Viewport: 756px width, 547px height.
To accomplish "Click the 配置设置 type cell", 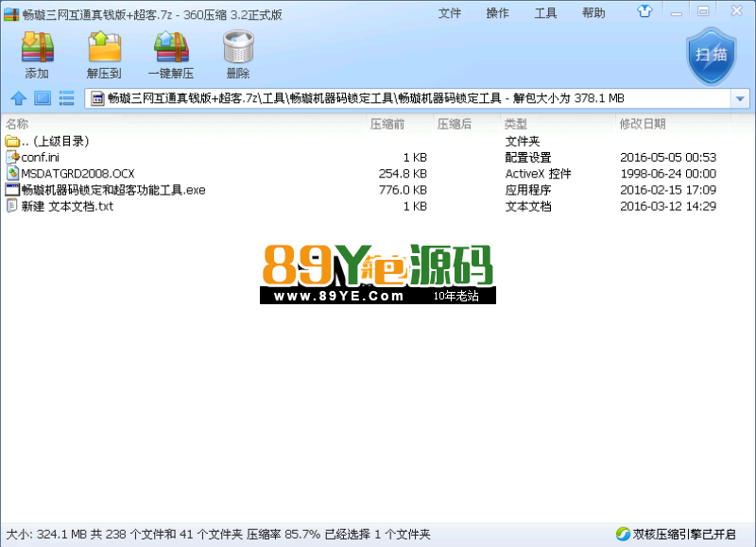I will pyautogui.click(x=528, y=157).
